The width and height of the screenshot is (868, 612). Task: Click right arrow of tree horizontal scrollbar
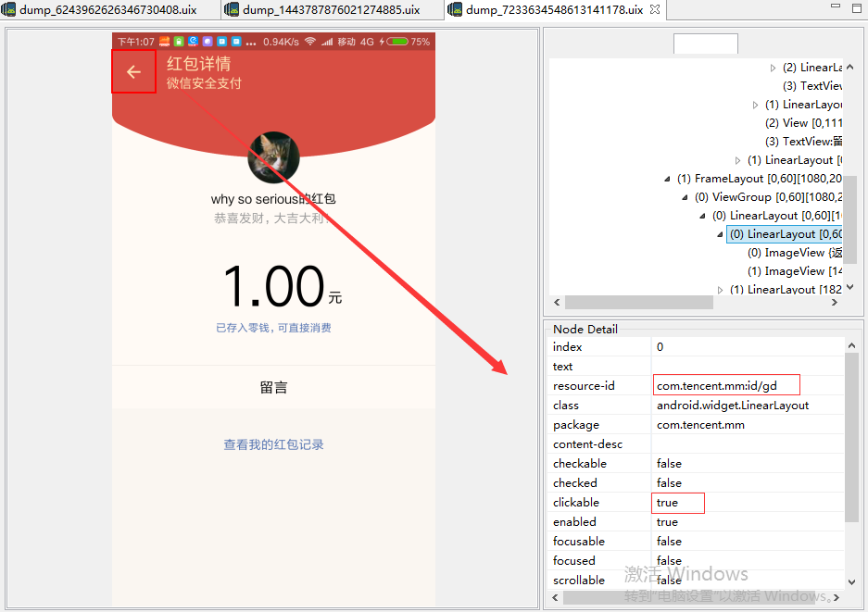pyautogui.click(x=835, y=302)
